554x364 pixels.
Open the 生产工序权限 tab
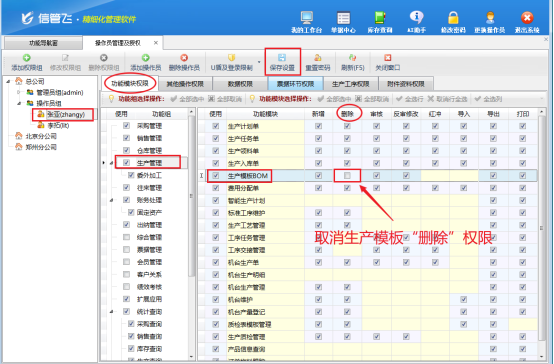pos(350,84)
